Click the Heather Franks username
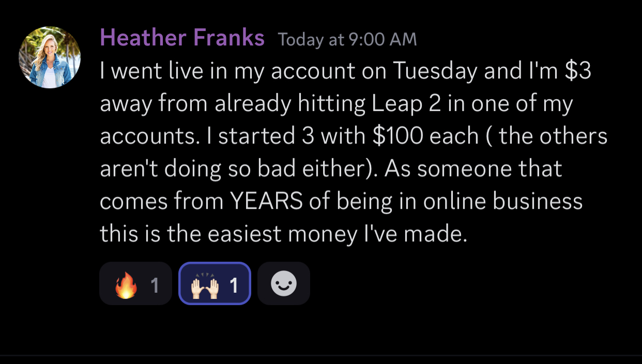Screen dimensions: 642x364 (182, 38)
